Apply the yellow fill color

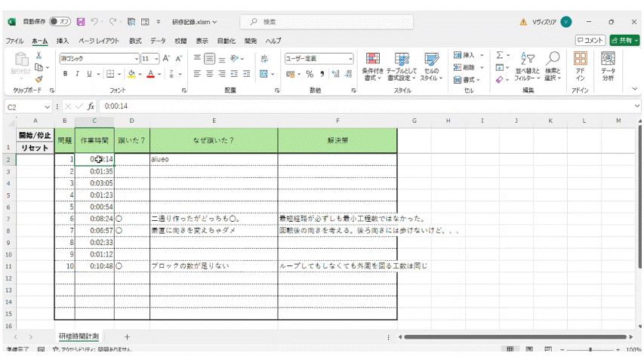point(131,74)
